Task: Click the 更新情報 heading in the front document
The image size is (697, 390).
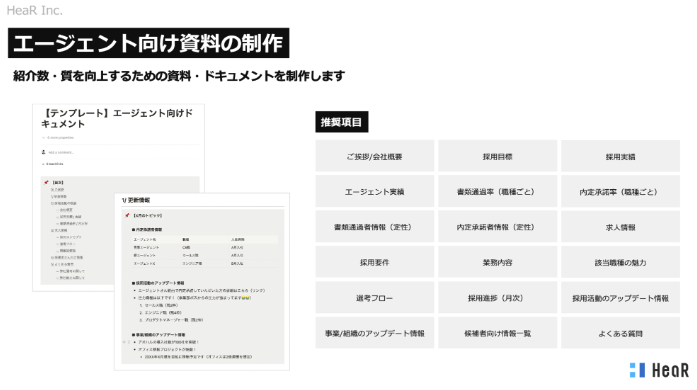Action: (136, 200)
